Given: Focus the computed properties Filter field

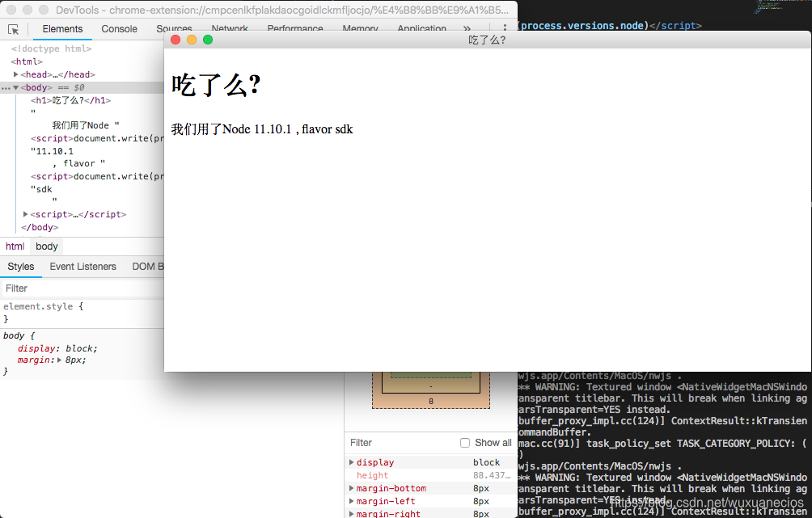Looking at the screenshot, I should click(x=401, y=443).
